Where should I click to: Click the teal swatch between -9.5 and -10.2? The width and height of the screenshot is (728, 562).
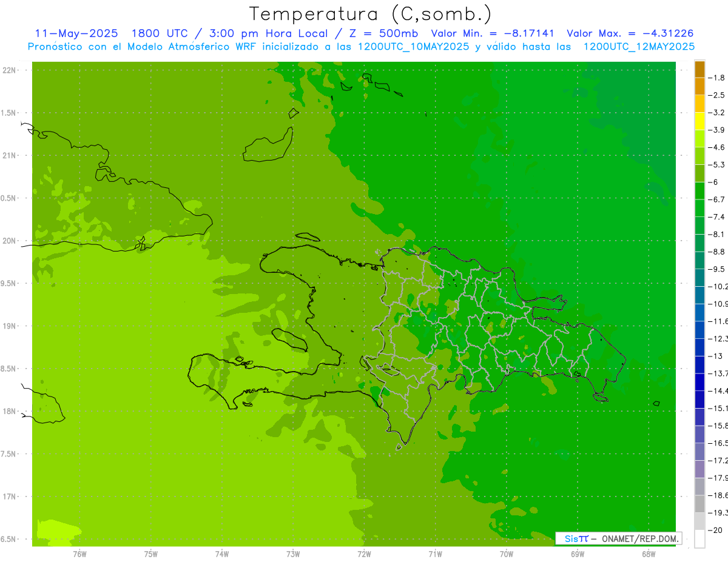point(699,278)
